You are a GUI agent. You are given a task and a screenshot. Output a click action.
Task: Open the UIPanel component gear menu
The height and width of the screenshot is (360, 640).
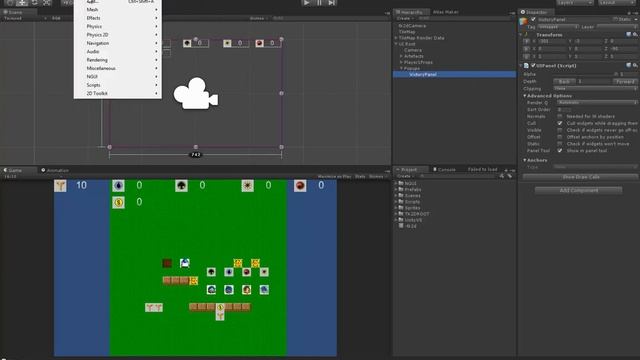tap(635, 65)
